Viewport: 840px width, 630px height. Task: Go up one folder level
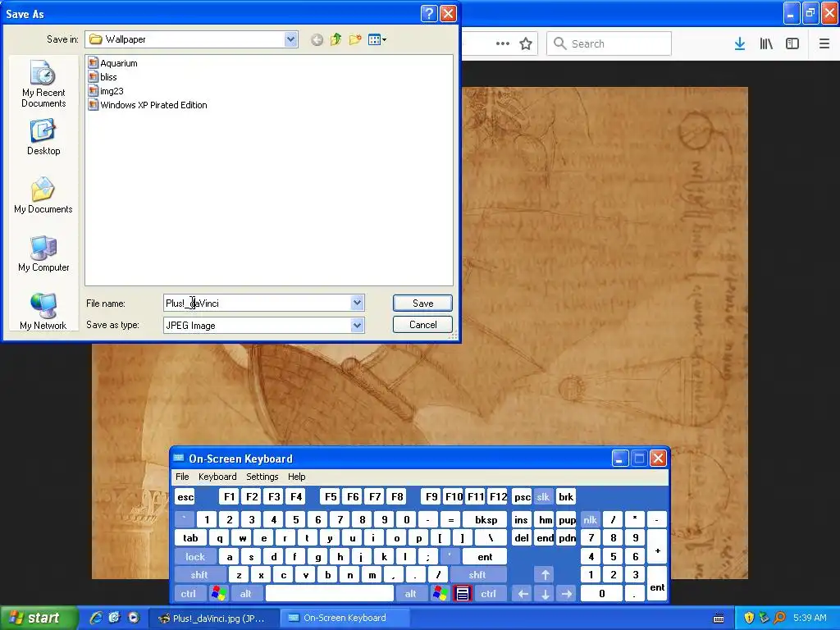pyautogui.click(x=336, y=39)
